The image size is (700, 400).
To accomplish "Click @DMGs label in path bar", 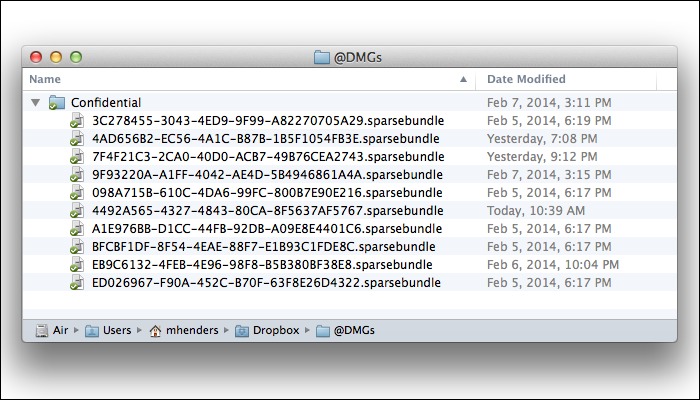I will click(x=354, y=330).
